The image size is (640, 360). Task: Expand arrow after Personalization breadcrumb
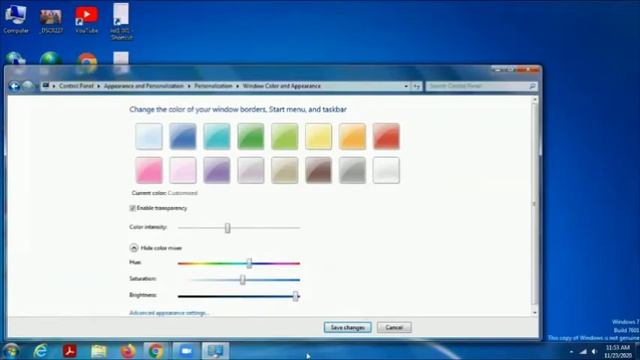[x=238, y=86]
